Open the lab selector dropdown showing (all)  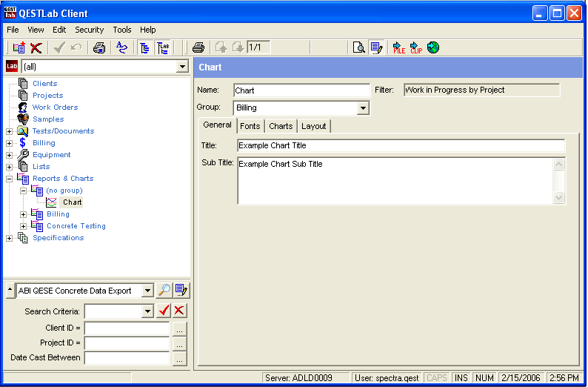pos(182,67)
